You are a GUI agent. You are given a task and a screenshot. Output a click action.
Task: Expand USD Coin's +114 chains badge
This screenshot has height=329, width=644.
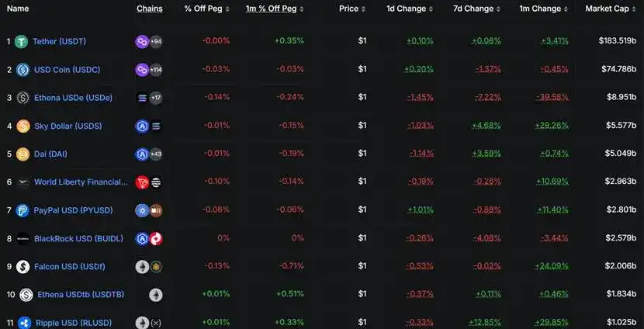(156, 70)
